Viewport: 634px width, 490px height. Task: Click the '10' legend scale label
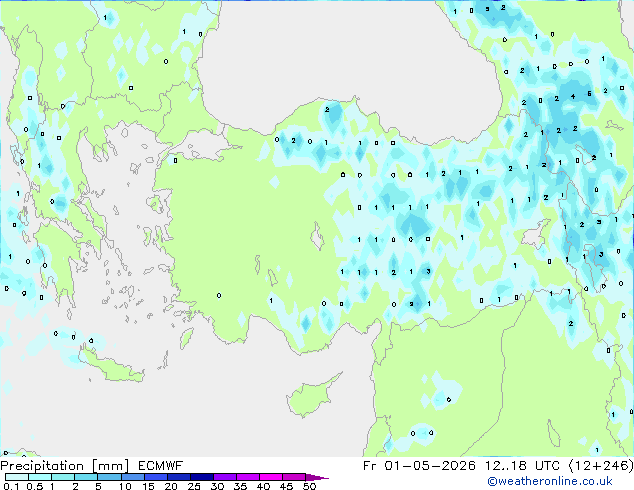click(125, 486)
